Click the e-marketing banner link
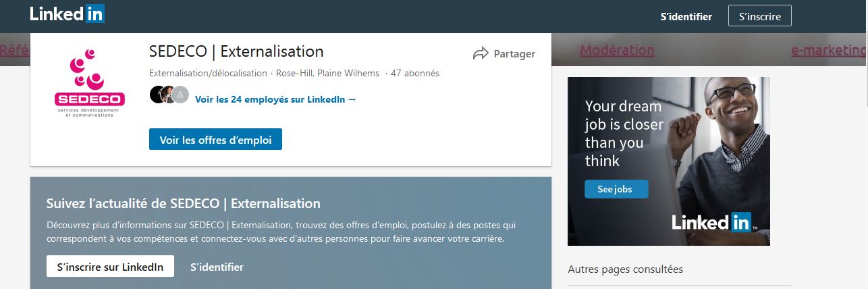 (x=828, y=50)
